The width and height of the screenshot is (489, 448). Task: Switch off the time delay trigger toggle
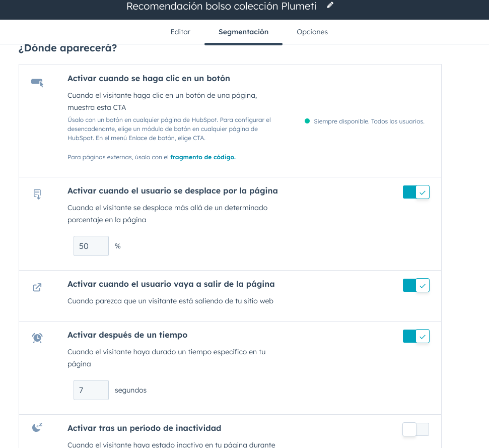coord(416,336)
